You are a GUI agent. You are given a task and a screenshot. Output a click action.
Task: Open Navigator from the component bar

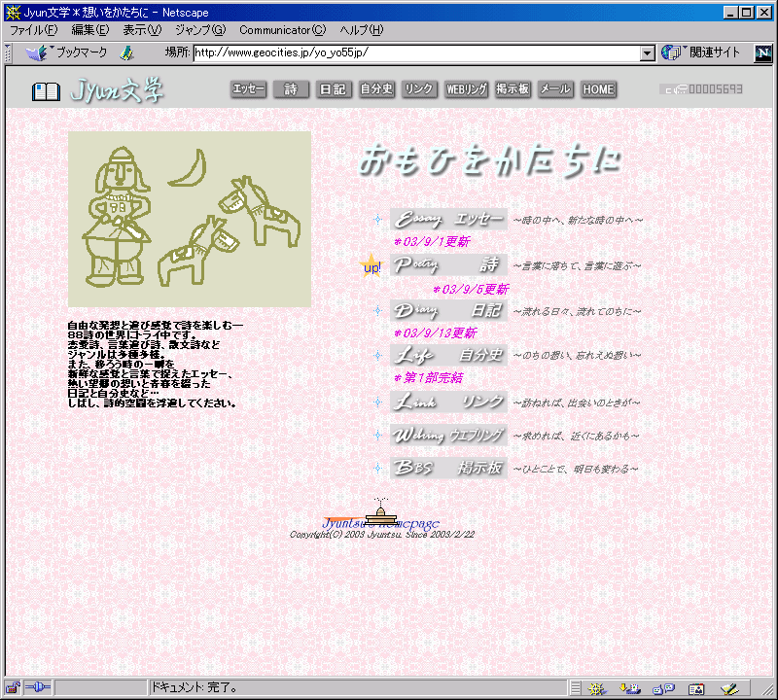[x=597, y=688]
